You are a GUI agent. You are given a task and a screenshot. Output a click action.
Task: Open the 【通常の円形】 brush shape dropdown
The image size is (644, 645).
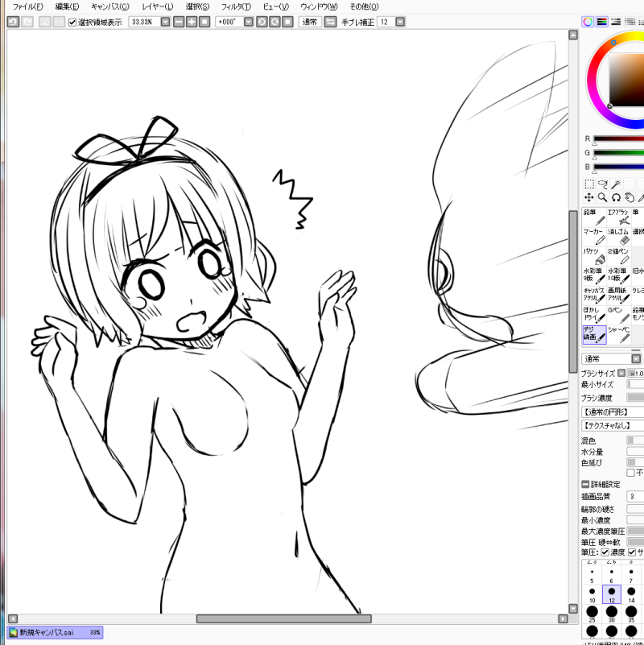click(x=613, y=411)
